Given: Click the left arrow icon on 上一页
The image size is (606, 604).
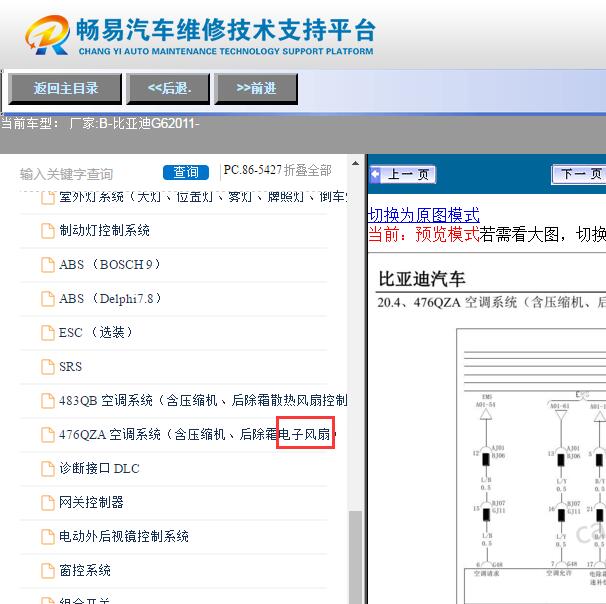Looking at the screenshot, I should (x=375, y=174).
